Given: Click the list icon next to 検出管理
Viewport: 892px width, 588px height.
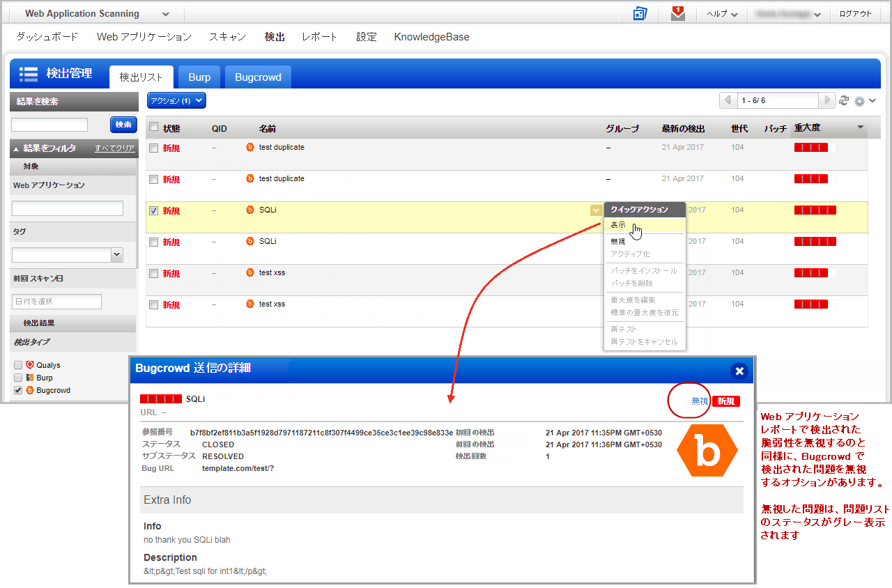Looking at the screenshot, I should point(28,73).
